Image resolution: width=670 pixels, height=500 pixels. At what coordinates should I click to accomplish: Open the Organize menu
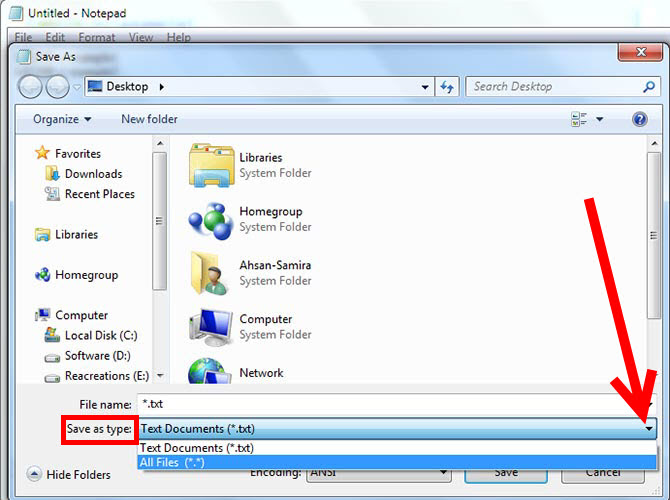(x=62, y=119)
